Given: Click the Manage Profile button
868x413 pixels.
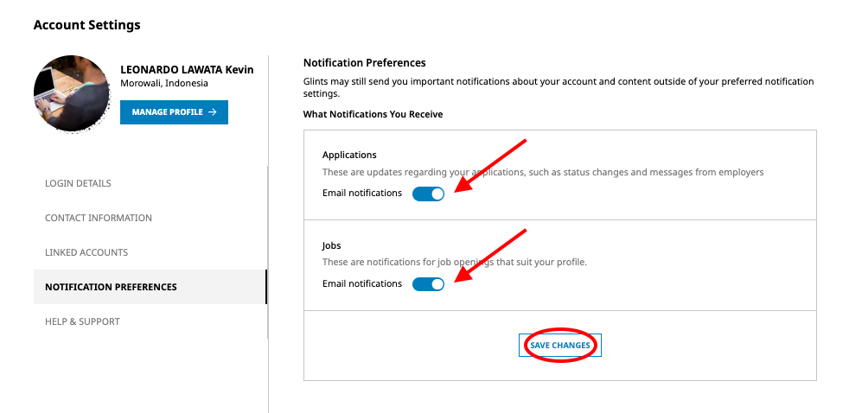Looking at the screenshot, I should pyautogui.click(x=174, y=112).
